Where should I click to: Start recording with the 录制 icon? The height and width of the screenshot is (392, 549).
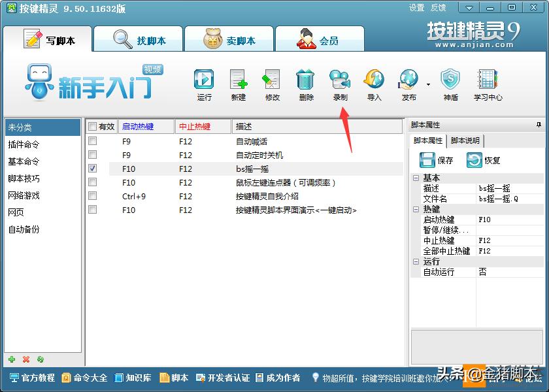click(x=340, y=82)
